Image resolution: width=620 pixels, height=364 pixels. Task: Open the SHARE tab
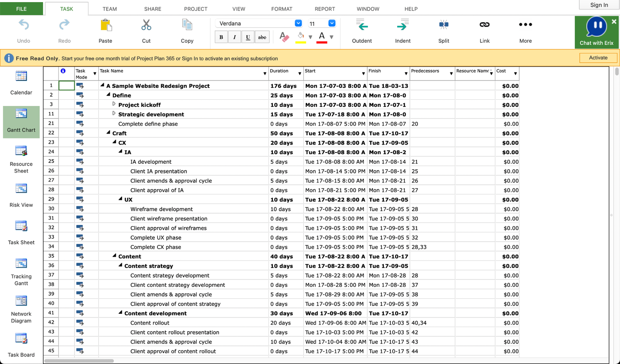[152, 9]
